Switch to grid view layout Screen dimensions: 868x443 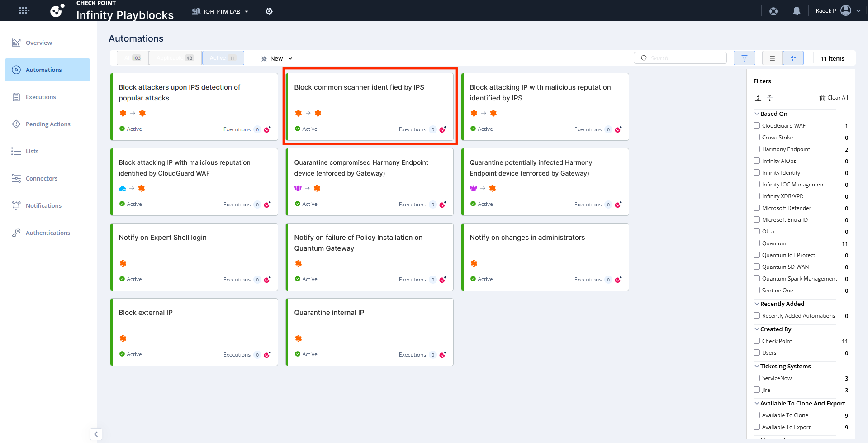(x=793, y=58)
